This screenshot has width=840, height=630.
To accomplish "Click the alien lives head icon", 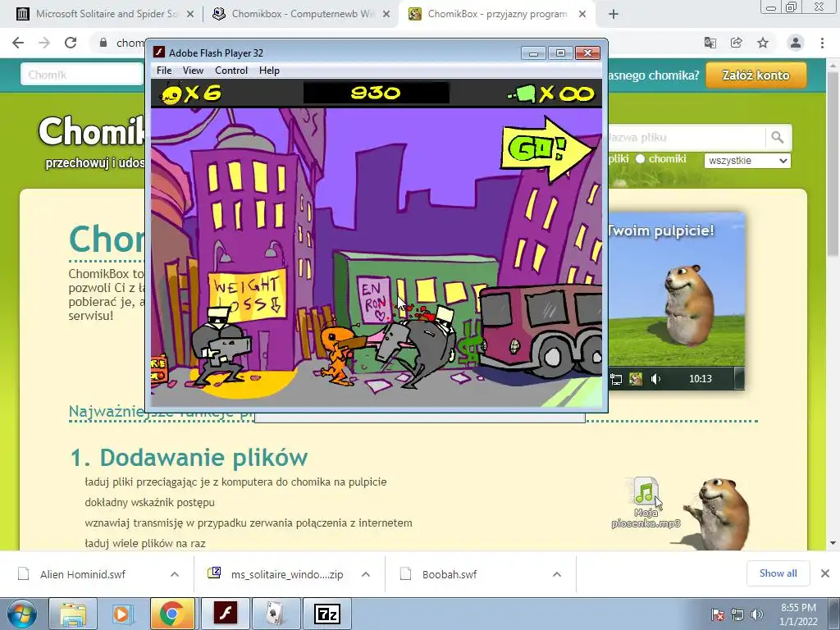I will (x=171, y=94).
